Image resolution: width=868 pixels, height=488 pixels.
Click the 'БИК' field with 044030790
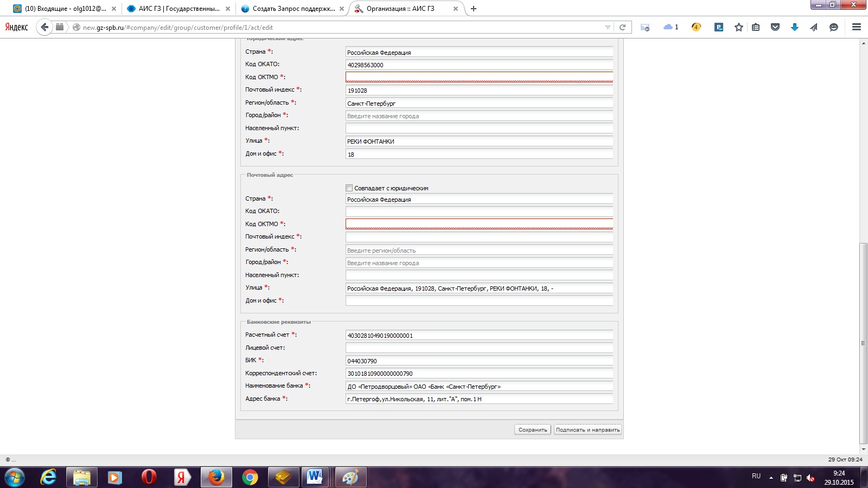click(479, 361)
